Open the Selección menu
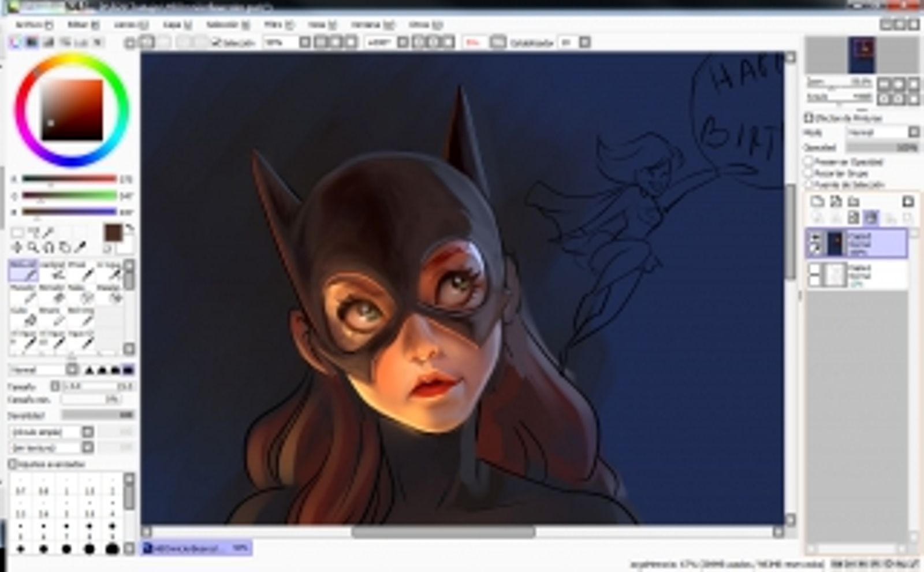The height and width of the screenshot is (572, 924). click(x=228, y=25)
